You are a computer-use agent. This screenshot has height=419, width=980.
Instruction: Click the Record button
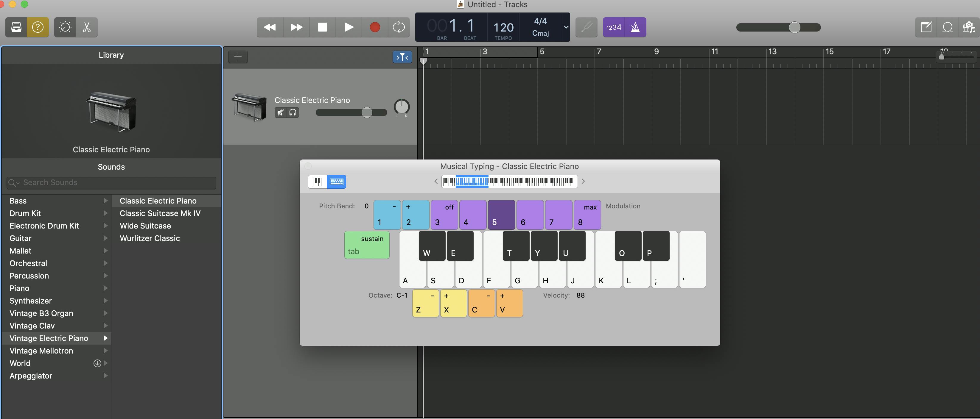[375, 27]
